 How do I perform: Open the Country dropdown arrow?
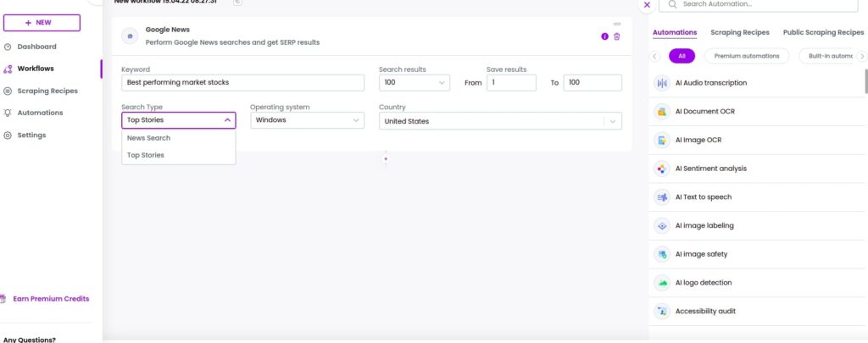(613, 121)
